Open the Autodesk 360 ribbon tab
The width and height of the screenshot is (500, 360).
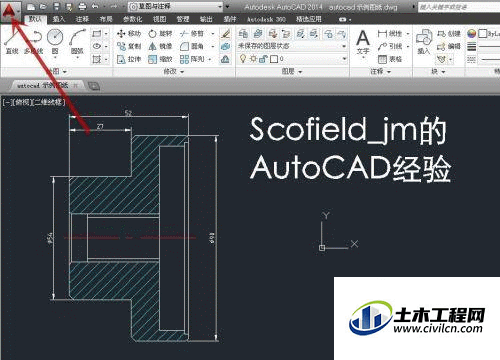click(266, 19)
